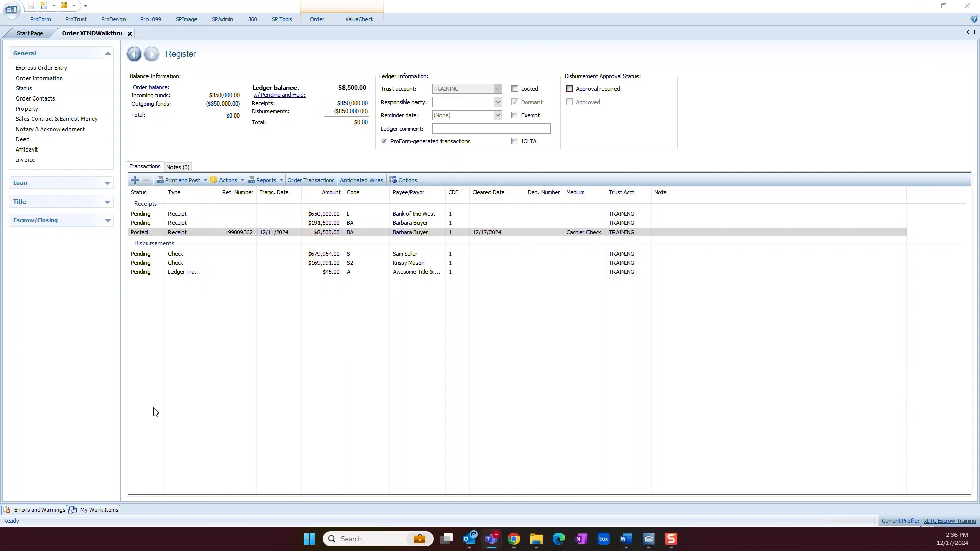Click the forward navigation arrow beside Register
This screenshot has height=551, width=980.
[152, 54]
